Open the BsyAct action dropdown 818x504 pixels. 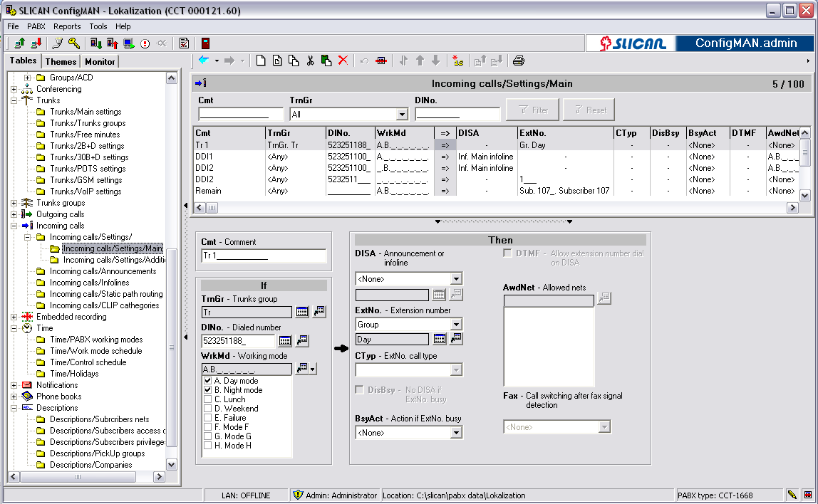tap(456, 432)
